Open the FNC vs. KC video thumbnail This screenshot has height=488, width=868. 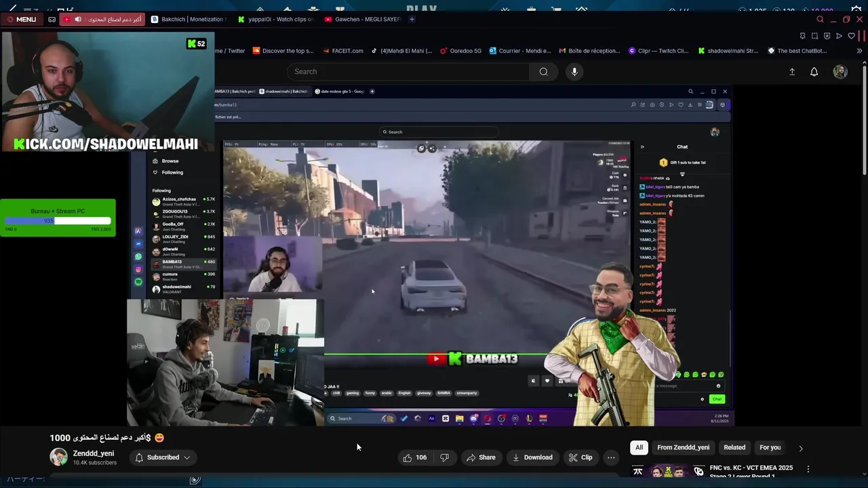click(667, 470)
